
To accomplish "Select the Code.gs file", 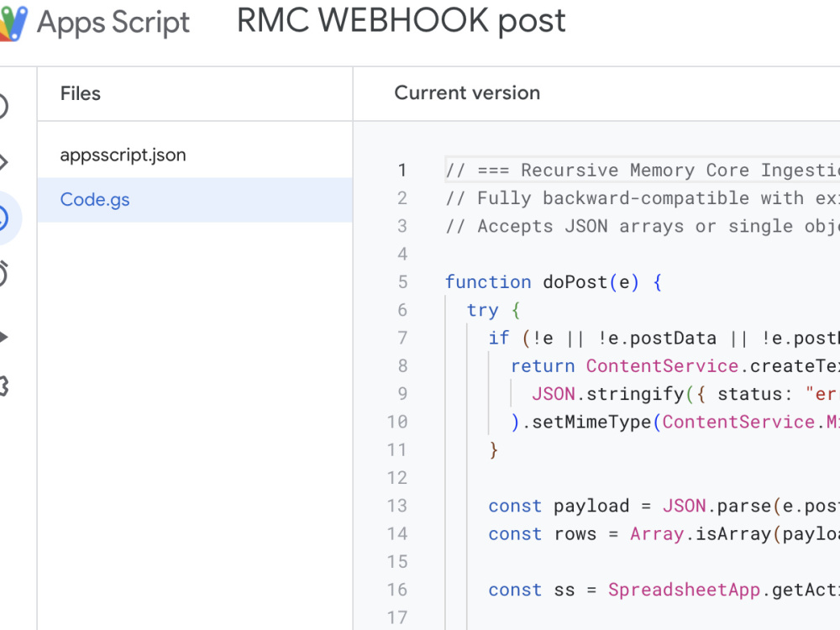I will tap(195, 200).
